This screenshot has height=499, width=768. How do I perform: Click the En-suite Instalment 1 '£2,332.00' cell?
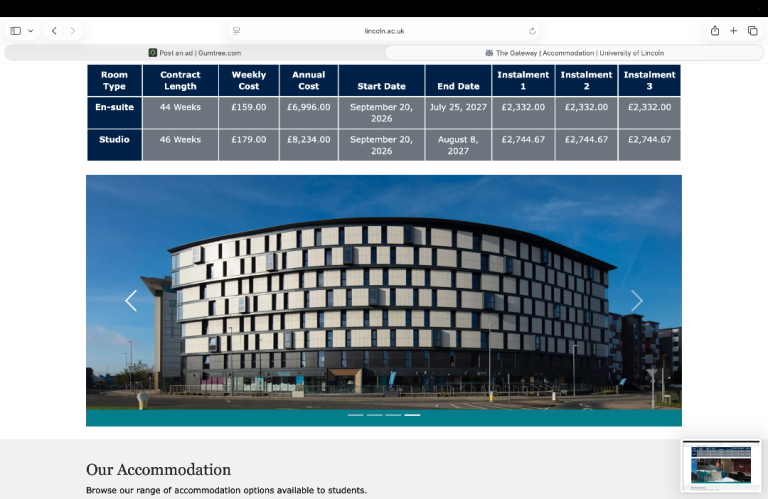click(523, 113)
